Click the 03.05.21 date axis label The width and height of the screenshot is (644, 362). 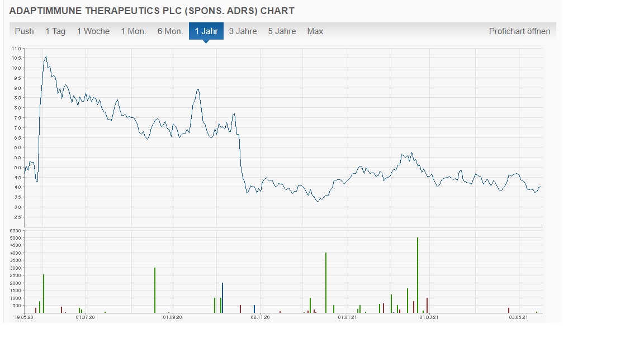[518, 317]
